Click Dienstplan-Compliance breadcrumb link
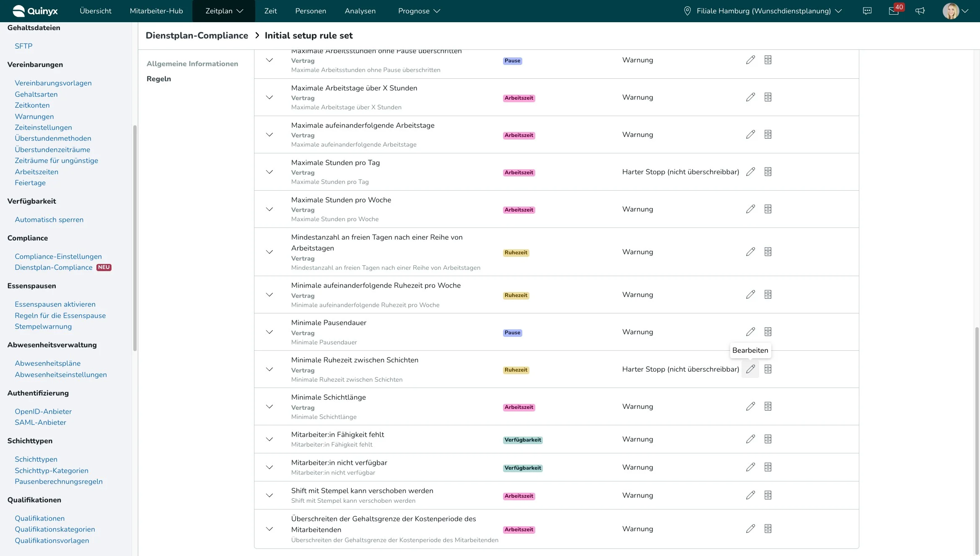 (197, 36)
